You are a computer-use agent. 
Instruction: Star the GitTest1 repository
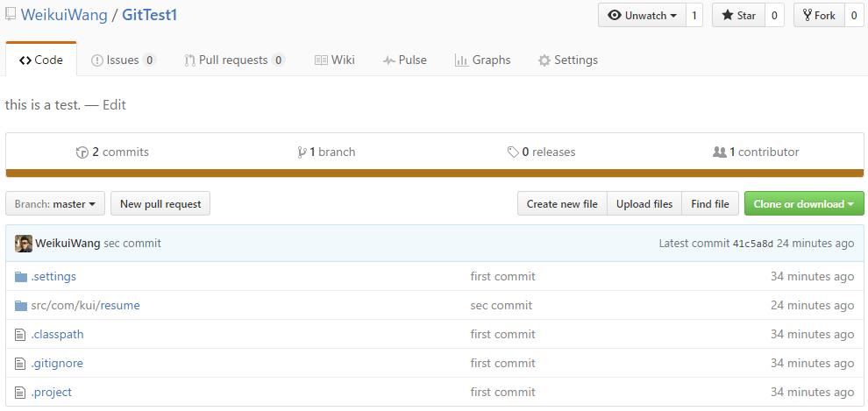[x=738, y=15]
